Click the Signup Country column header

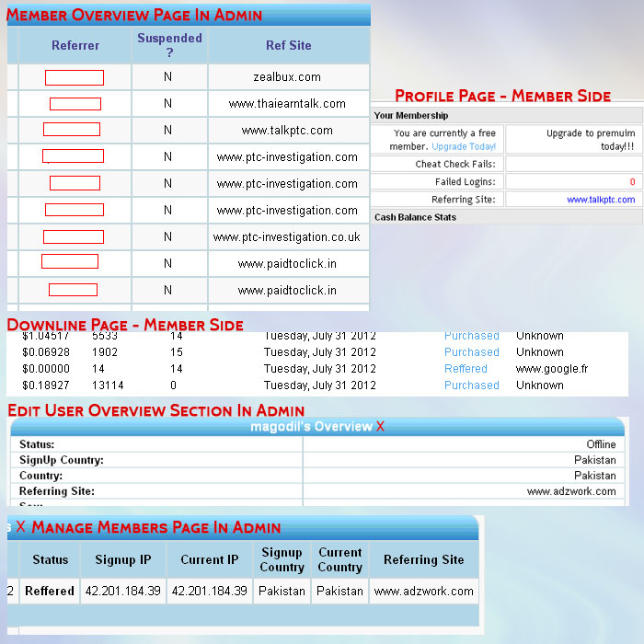282,559
